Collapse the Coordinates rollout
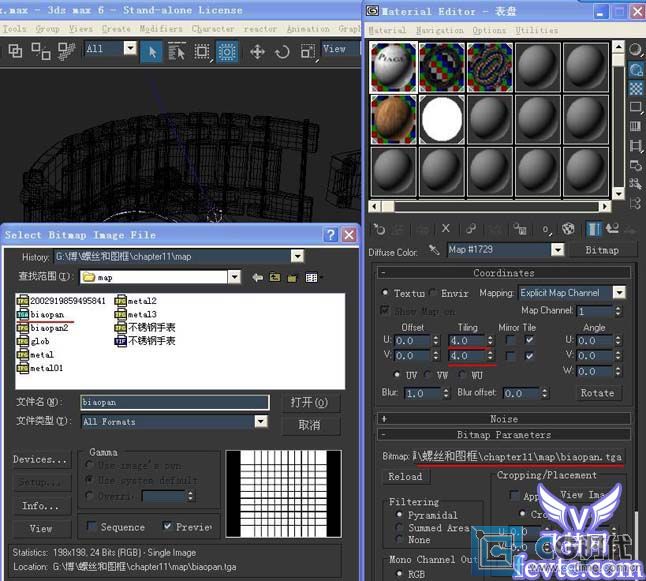 click(503, 272)
